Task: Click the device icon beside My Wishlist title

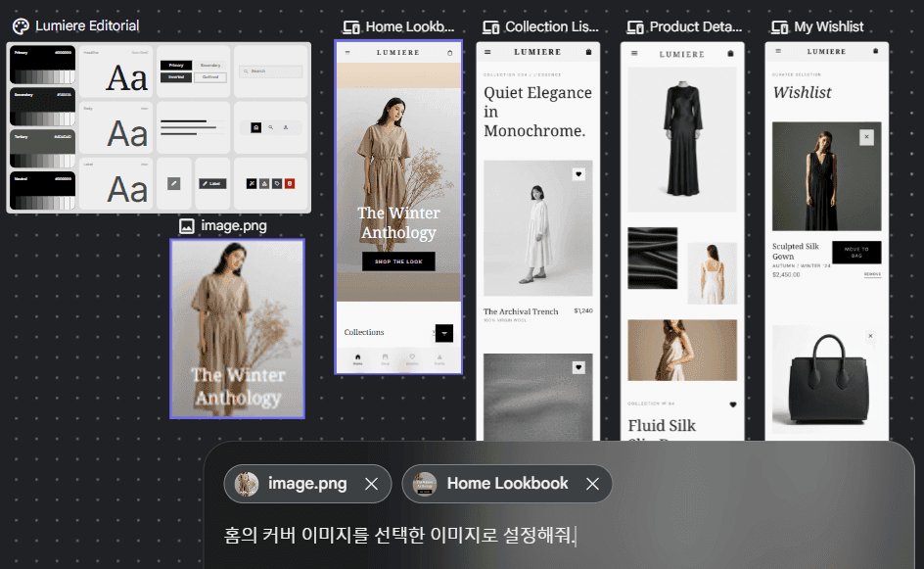Action: pos(780,27)
